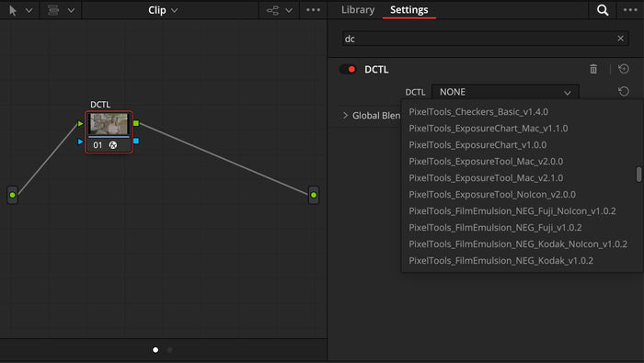Switch to the Settings tab
Screen dimensions: 644x363
click(x=409, y=10)
